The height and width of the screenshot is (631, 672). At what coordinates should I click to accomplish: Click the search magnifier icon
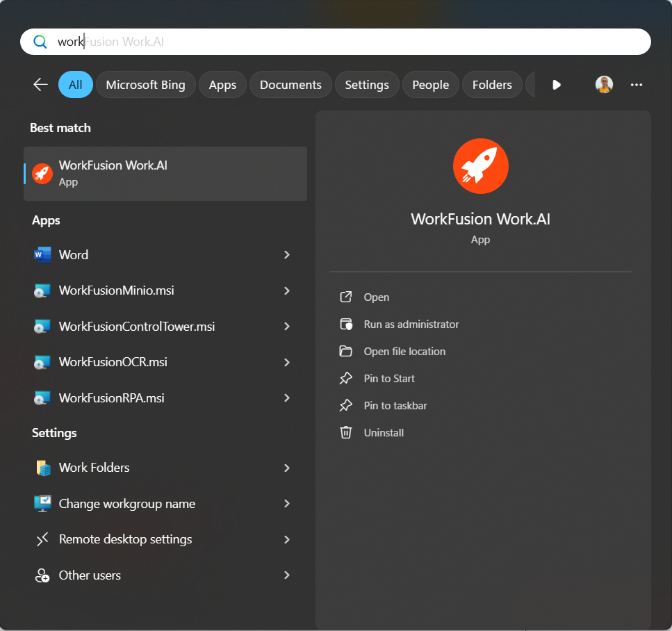40,42
